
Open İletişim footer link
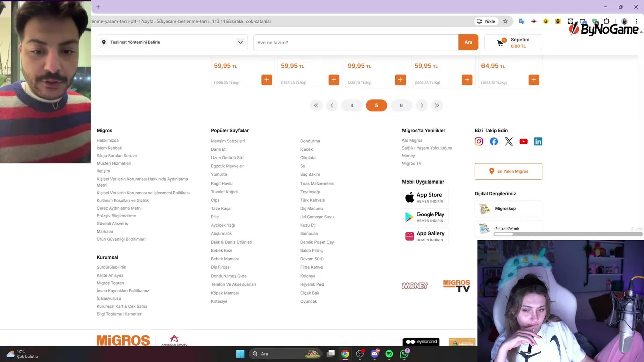103,171
